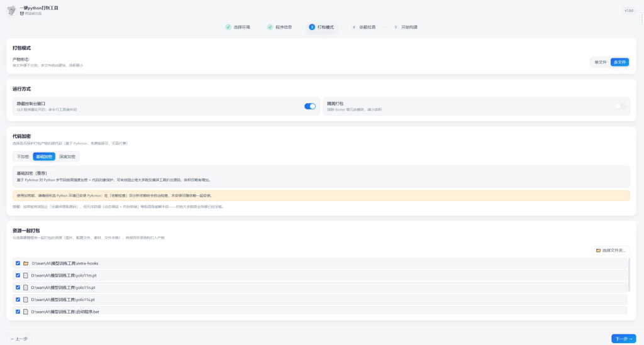
Task: Click the 代码加密 section heading
Action: click(x=22, y=136)
